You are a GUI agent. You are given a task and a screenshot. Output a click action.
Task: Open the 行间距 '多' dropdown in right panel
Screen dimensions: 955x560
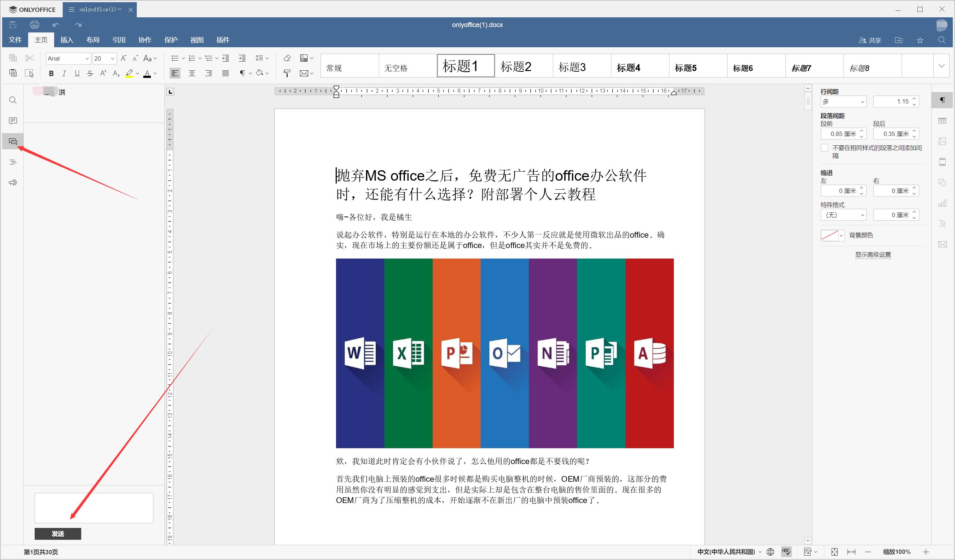pyautogui.click(x=843, y=101)
